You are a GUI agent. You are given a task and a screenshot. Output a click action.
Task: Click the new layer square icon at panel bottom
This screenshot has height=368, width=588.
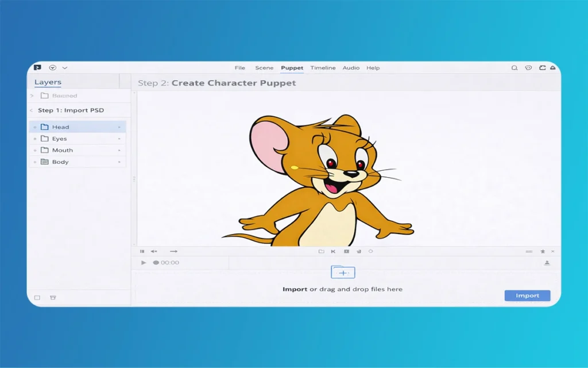(x=37, y=298)
